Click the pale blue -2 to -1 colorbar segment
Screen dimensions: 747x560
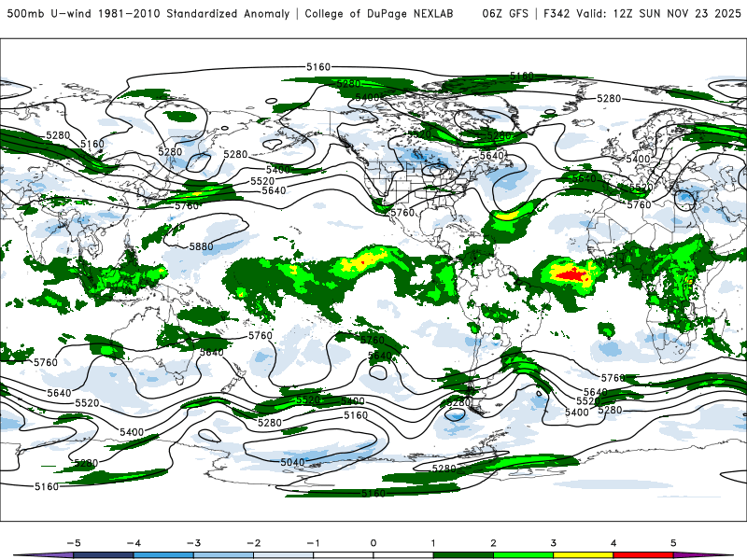[284, 555]
